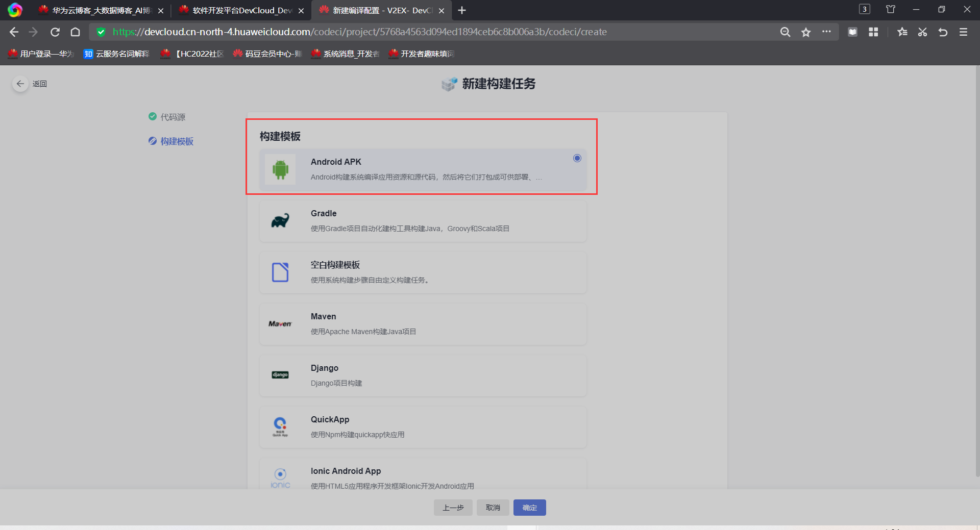Click the Maven logo icon

click(280, 324)
